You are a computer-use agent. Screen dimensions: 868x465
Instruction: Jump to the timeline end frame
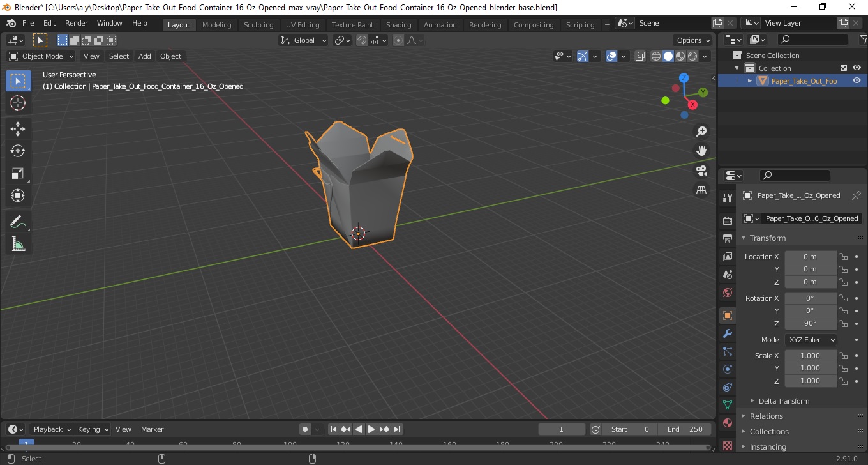(x=397, y=429)
